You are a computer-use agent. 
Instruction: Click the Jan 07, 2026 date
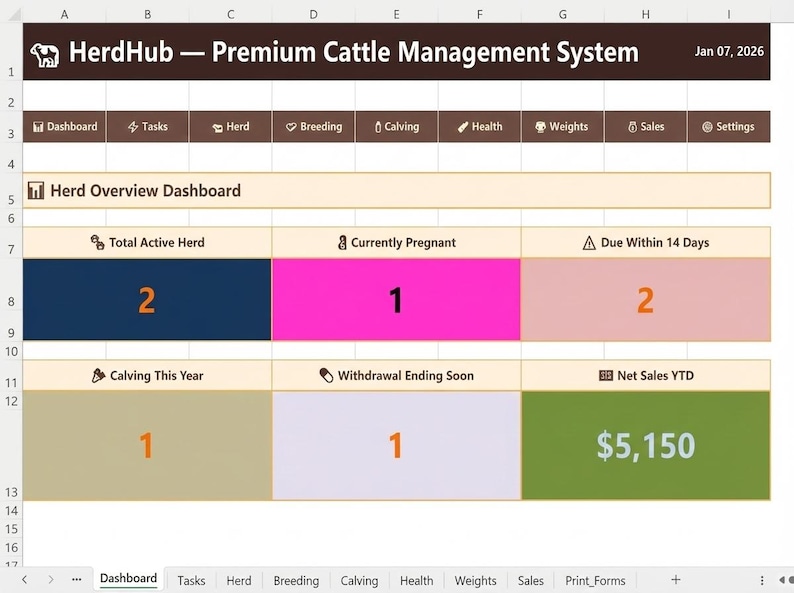[x=729, y=52]
